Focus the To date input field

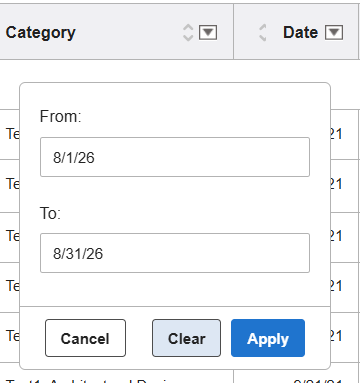pyautogui.click(x=175, y=253)
